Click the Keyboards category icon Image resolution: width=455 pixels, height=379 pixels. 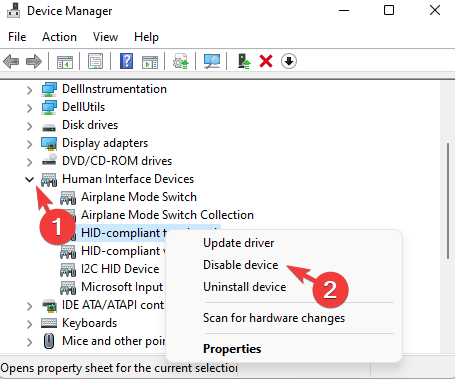pyautogui.click(x=49, y=323)
